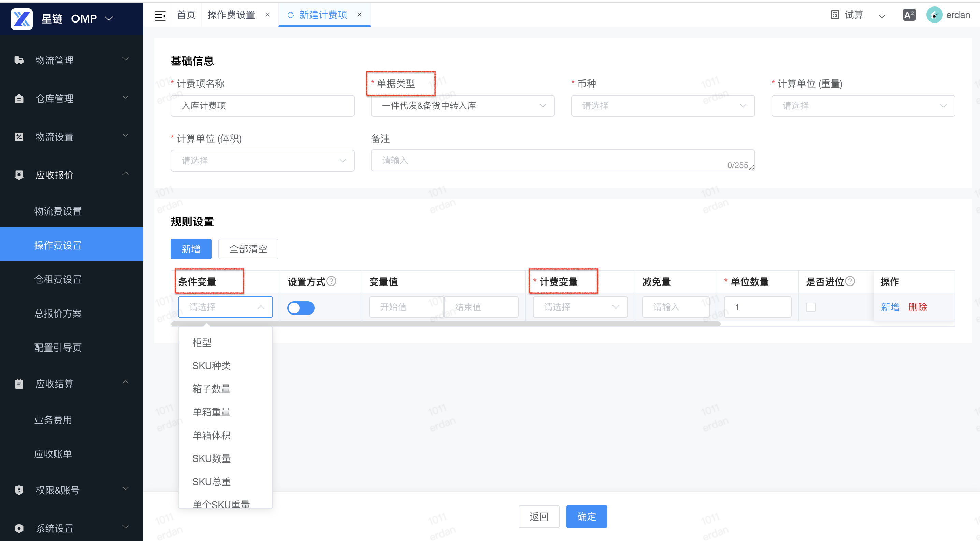Open the 星链 OMP system switcher
This screenshot has width=980, height=541.
point(109,19)
